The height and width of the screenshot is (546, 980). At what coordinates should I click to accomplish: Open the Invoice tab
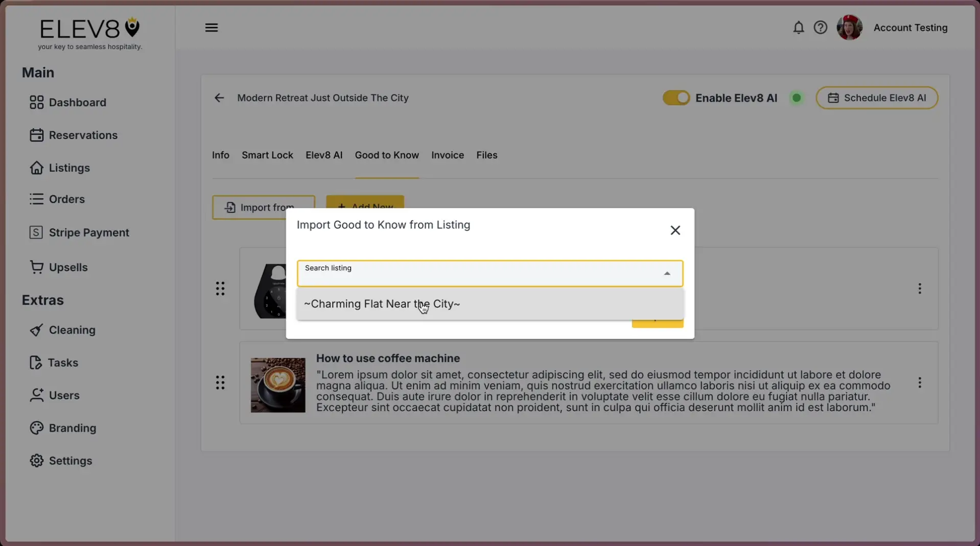tap(447, 155)
